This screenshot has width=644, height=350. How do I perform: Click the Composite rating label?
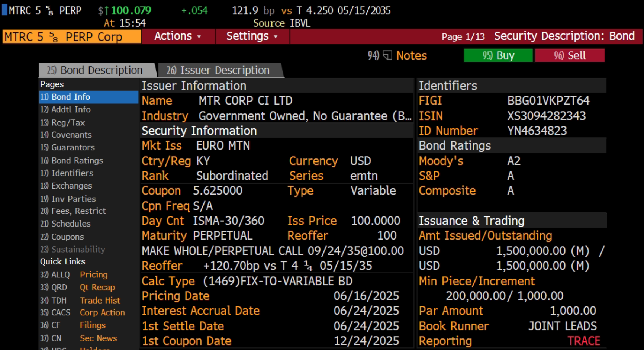[447, 191]
